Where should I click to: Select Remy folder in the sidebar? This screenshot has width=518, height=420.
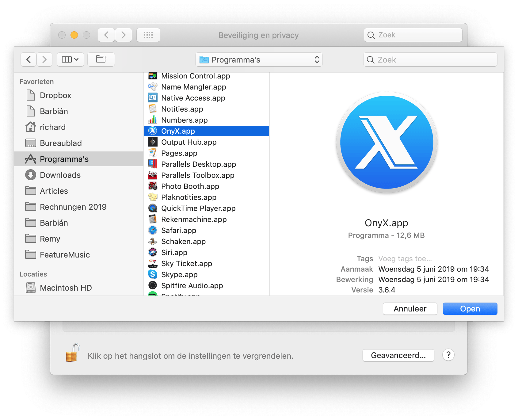pos(79,239)
